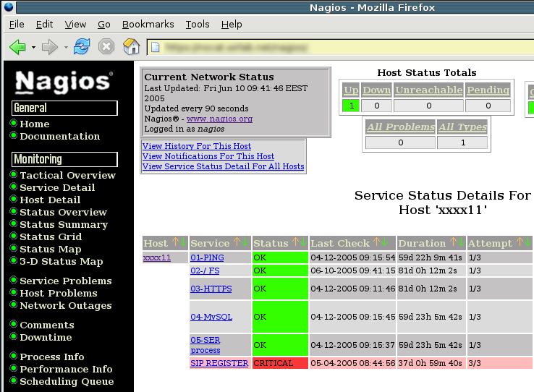Open the Tools menu
Image resolution: width=534 pixels, height=392 pixels.
click(198, 25)
